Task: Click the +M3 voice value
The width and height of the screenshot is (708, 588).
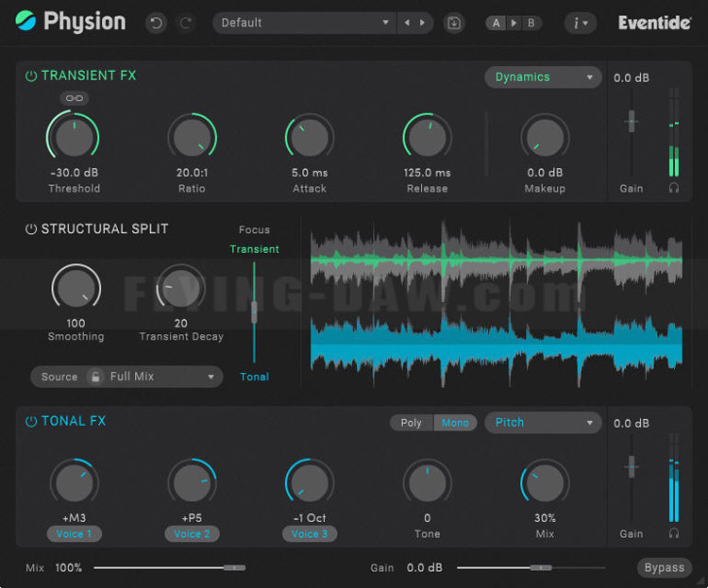Action: (x=74, y=518)
